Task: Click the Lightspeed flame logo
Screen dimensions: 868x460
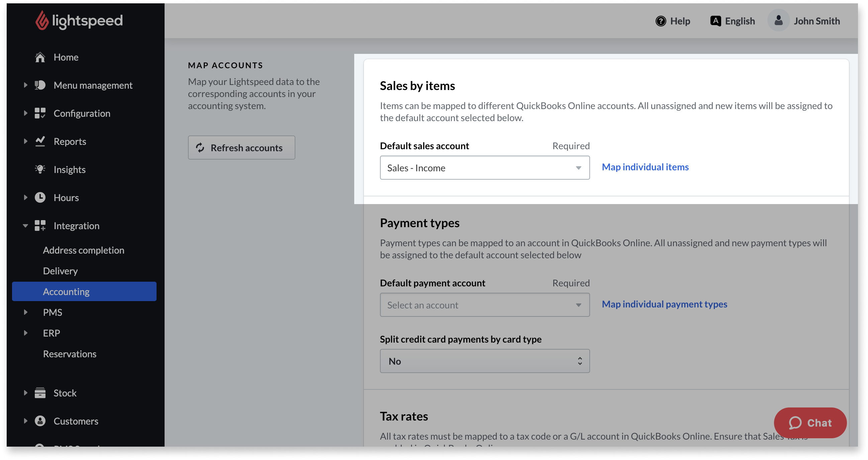Action: (x=42, y=20)
